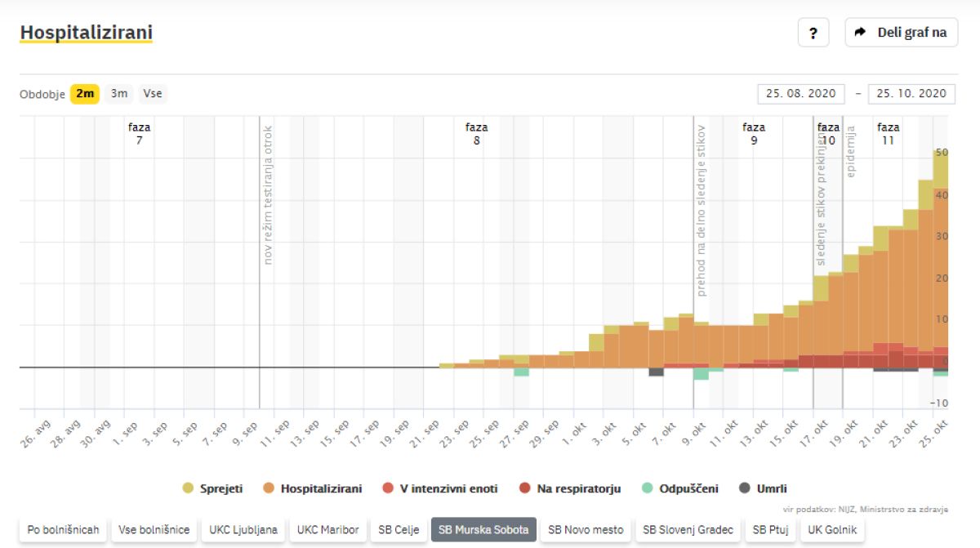Choose the UK Golnik hospital button

coord(833,530)
